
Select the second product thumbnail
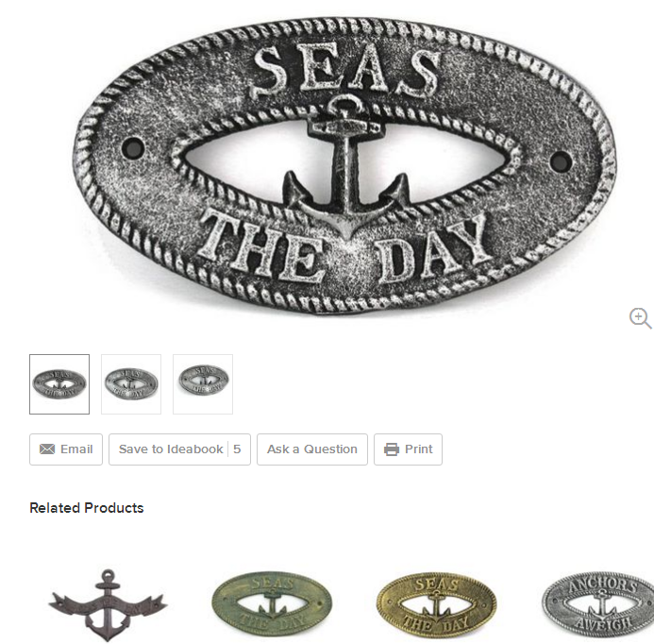[131, 384]
